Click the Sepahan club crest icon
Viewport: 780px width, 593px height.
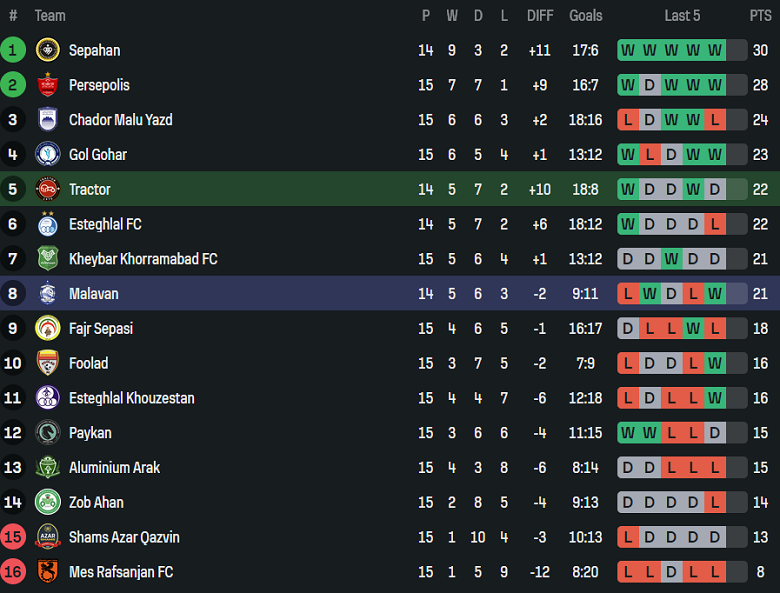pos(48,50)
